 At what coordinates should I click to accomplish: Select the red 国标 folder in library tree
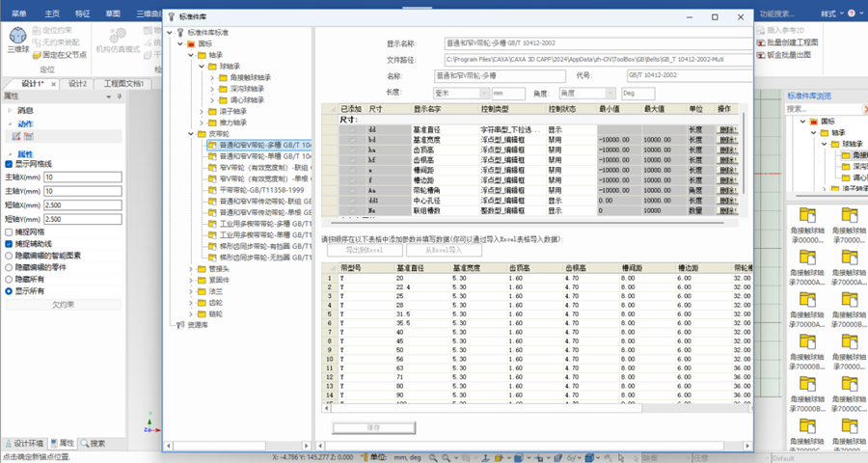pos(191,43)
